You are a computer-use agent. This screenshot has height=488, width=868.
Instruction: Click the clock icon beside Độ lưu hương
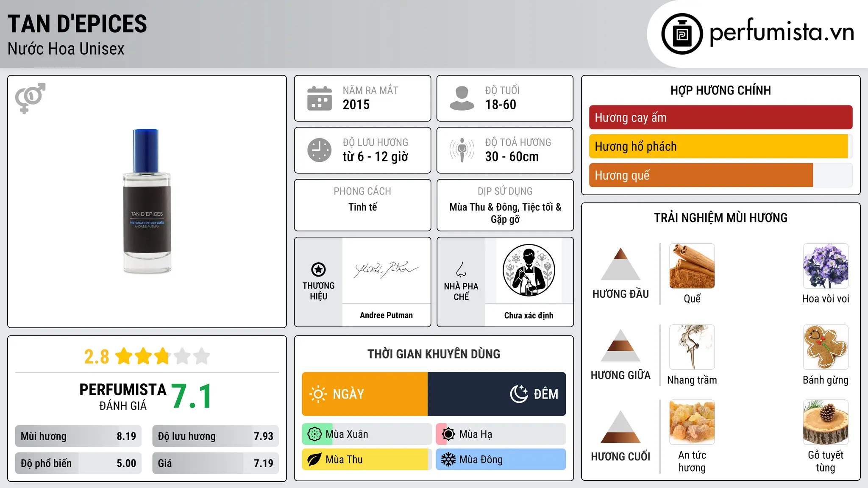(320, 150)
